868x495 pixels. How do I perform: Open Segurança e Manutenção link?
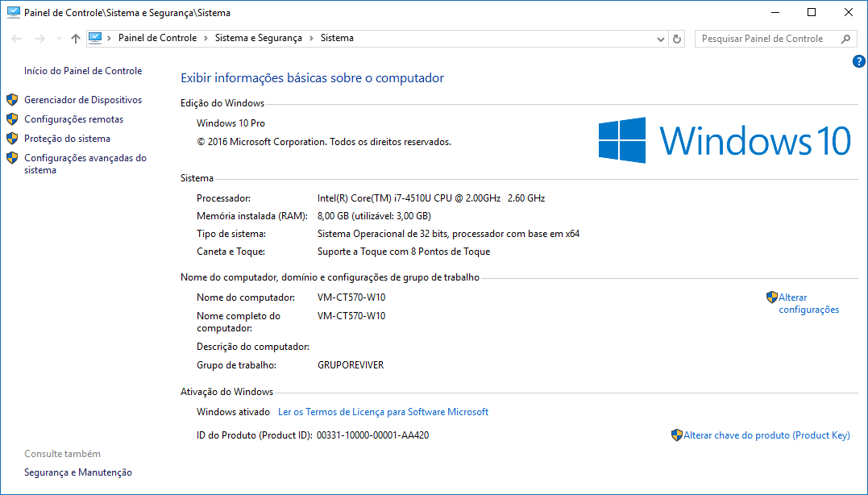[x=78, y=472]
